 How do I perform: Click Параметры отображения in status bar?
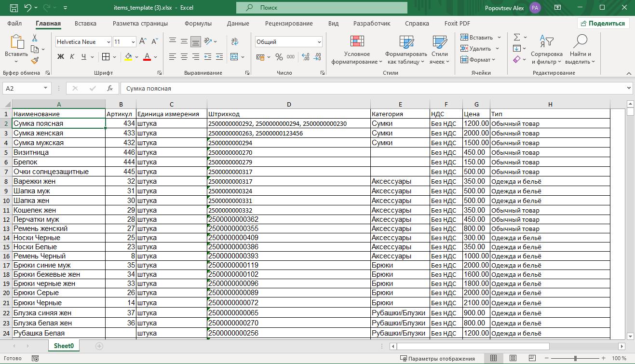pyautogui.click(x=437, y=358)
